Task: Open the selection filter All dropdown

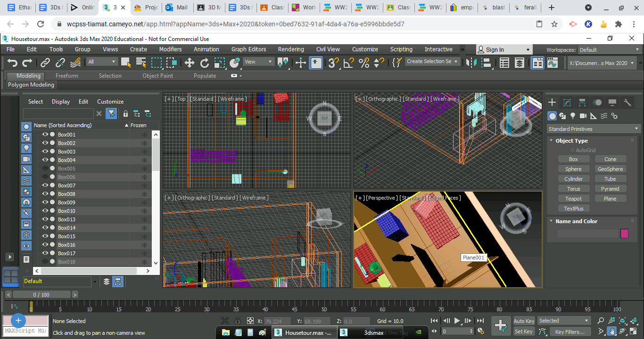Action: (102, 62)
